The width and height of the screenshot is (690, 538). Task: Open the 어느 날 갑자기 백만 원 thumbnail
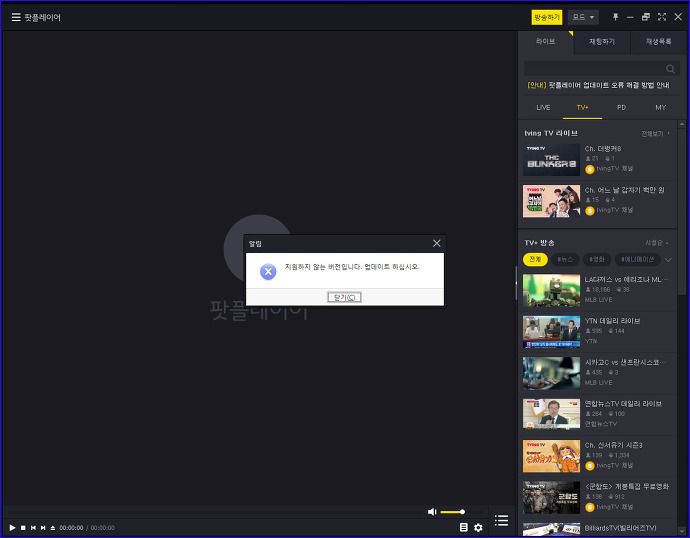pos(551,201)
